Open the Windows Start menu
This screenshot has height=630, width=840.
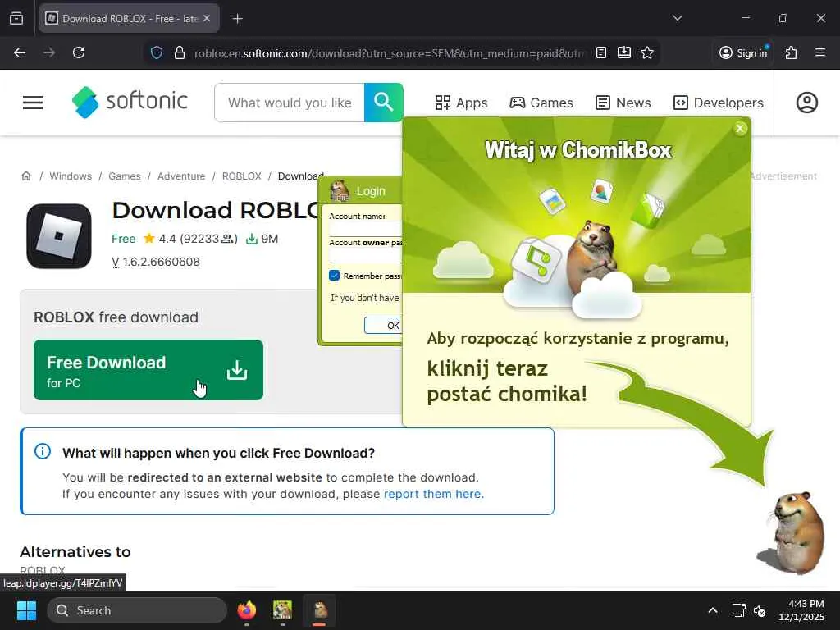point(26,610)
